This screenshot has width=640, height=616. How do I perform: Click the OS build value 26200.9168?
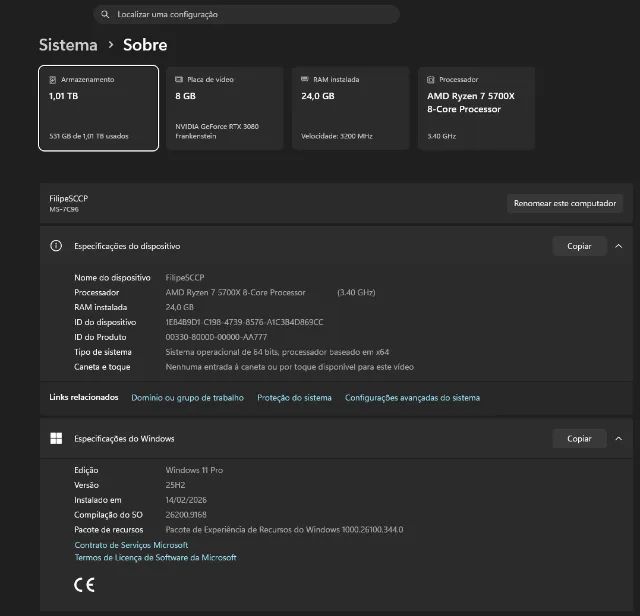pyautogui.click(x=186, y=515)
